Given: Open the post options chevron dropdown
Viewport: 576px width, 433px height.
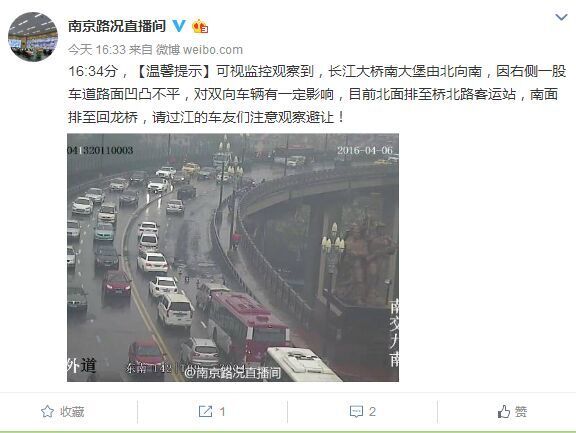Looking at the screenshot, I should tap(561, 17).
